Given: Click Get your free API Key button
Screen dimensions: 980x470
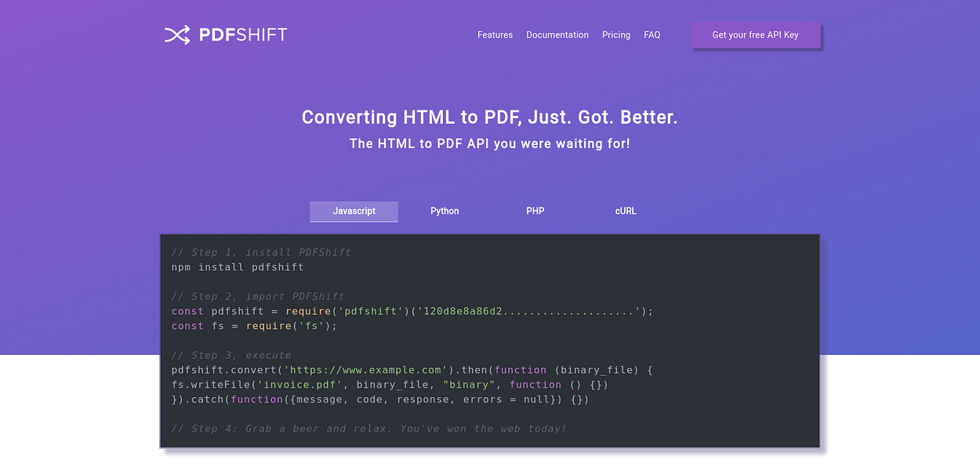Looking at the screenshot, I should (x=755, y=35).
